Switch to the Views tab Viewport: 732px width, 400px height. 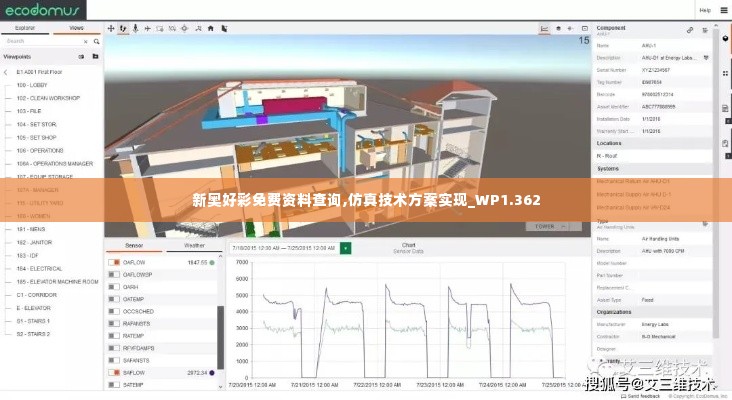[x=76, y=28]
